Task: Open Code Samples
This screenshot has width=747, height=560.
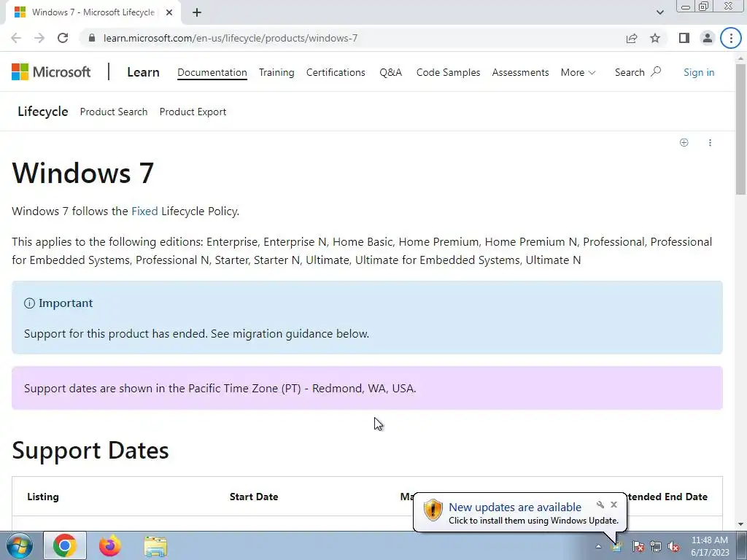Action: 449,72
